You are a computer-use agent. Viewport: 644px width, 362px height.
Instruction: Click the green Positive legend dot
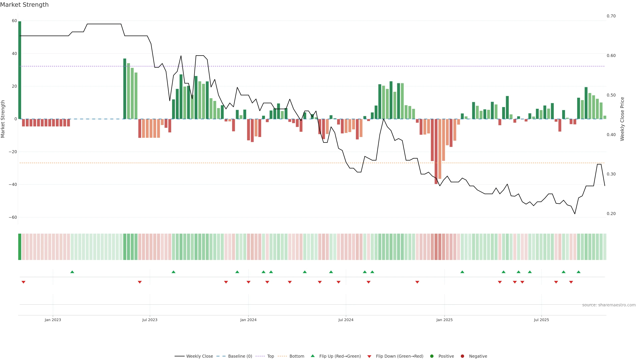pos(432,356)
